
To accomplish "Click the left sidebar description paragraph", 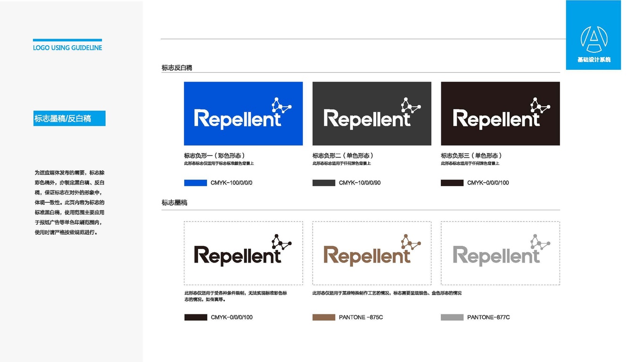I will click(x=70, y=203).
